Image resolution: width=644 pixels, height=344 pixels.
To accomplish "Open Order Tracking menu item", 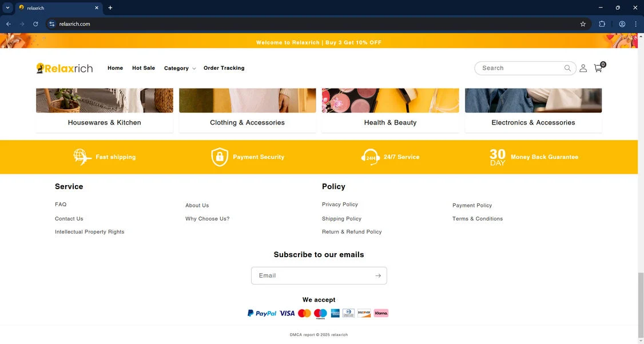I will (x=224, y=68).
